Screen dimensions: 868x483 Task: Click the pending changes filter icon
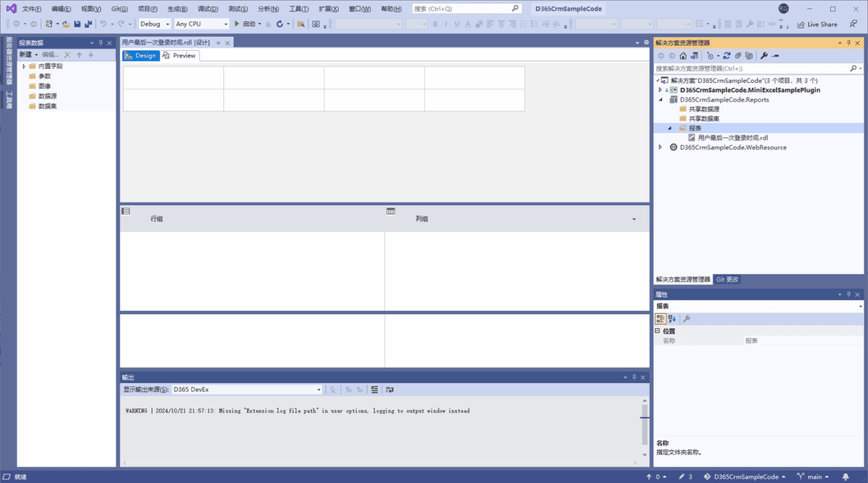pos(710,56)
